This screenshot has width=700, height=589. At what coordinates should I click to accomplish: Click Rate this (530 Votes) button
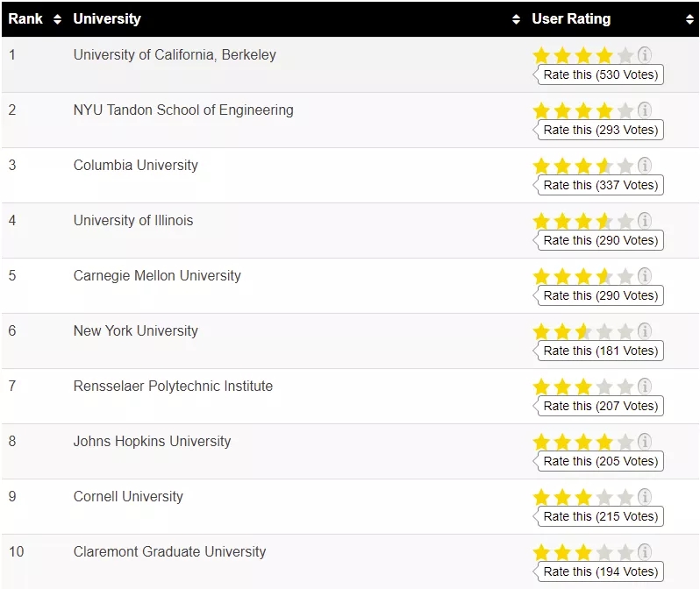click(x=600, y=75)
